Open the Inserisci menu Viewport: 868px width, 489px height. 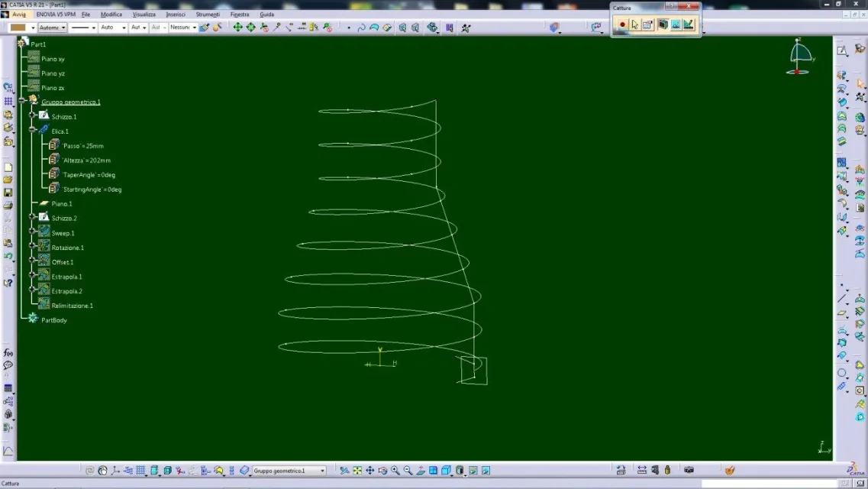click(174, 14)
